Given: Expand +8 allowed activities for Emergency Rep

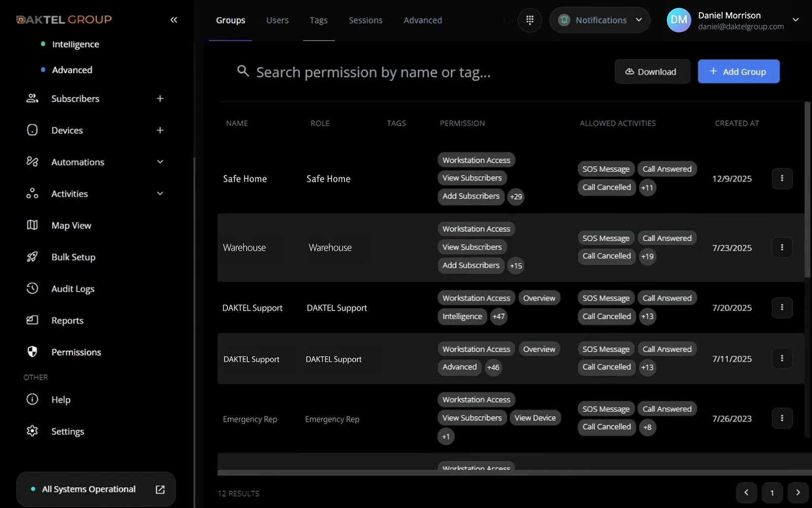Looking at the screenshot, I should click(x=647, y=427).
